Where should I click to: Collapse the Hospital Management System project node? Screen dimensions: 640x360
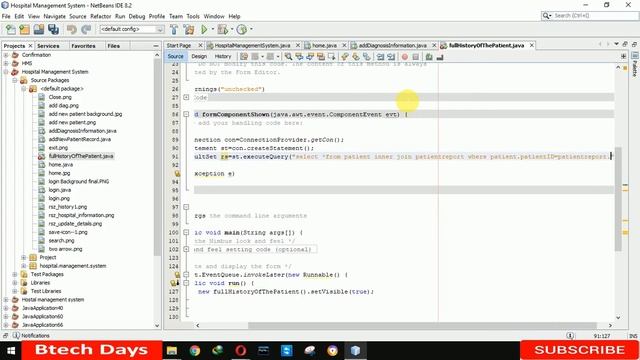(x=6, y=72)
